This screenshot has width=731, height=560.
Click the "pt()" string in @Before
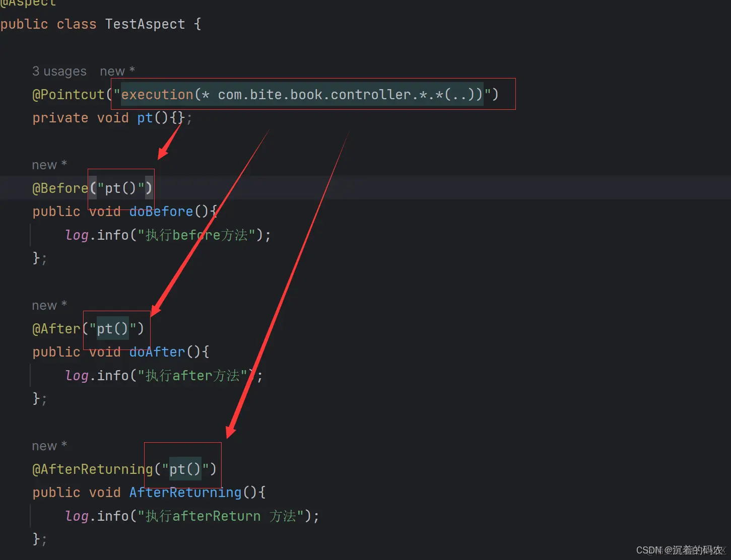[x=121, y=188]
